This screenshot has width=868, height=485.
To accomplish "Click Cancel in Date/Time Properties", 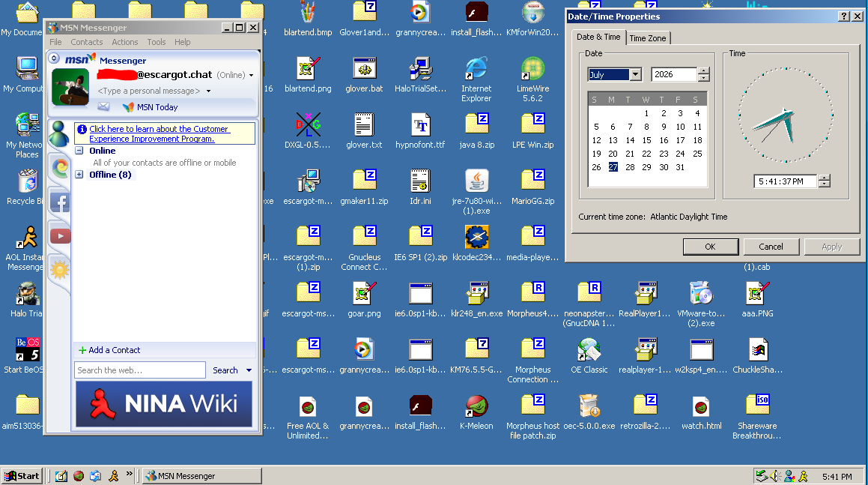I will [x=771, y=247].
